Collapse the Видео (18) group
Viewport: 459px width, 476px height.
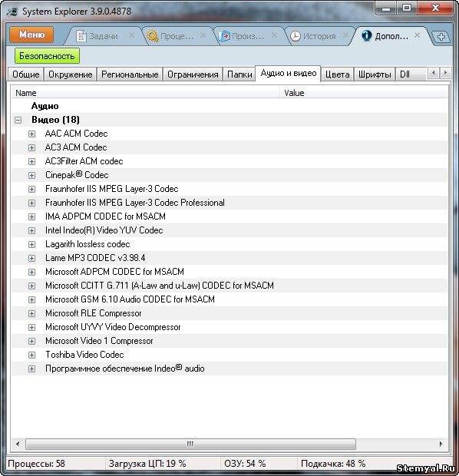point(18,120)
